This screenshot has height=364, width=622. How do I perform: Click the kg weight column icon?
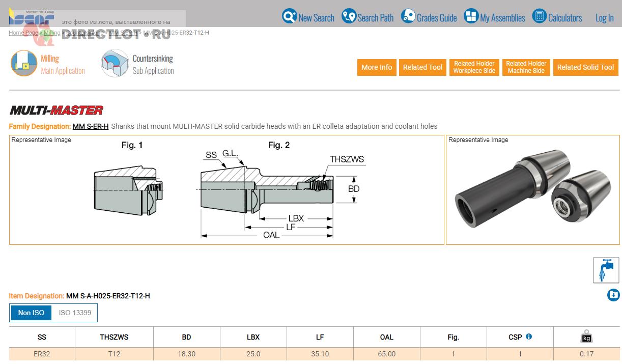click(x=586, y=337)
